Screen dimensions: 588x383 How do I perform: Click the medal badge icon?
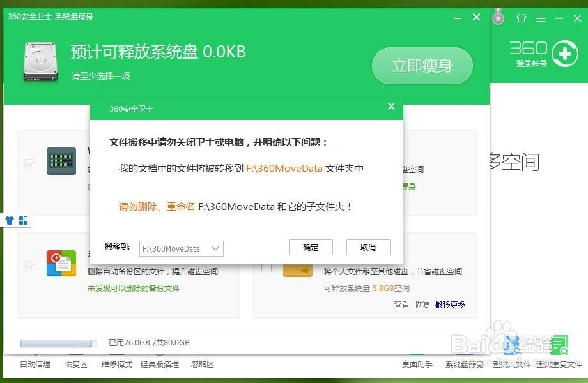click(x=498, y=17)
